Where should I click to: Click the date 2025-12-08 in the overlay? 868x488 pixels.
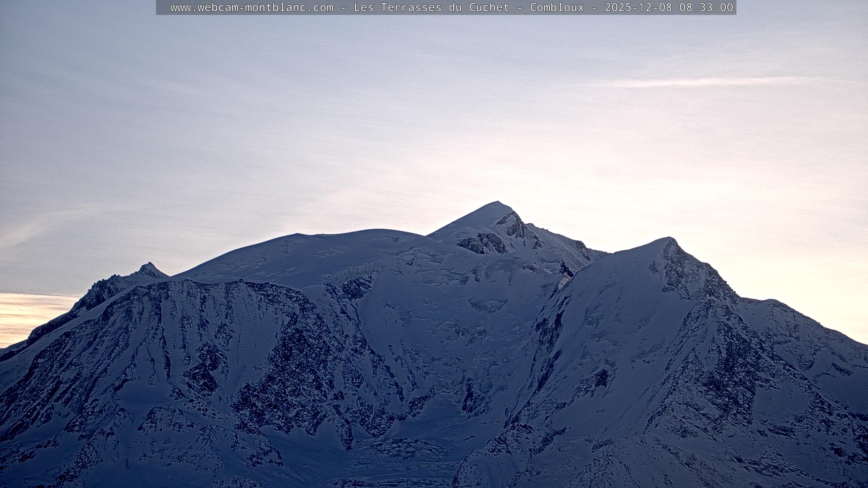pos(638,7)
